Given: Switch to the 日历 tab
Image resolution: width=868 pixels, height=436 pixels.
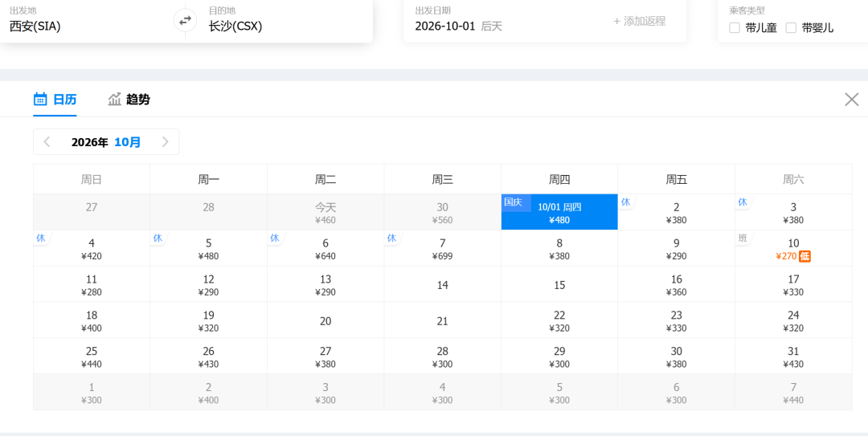Looking at the screenshot, I should (55, 100).
